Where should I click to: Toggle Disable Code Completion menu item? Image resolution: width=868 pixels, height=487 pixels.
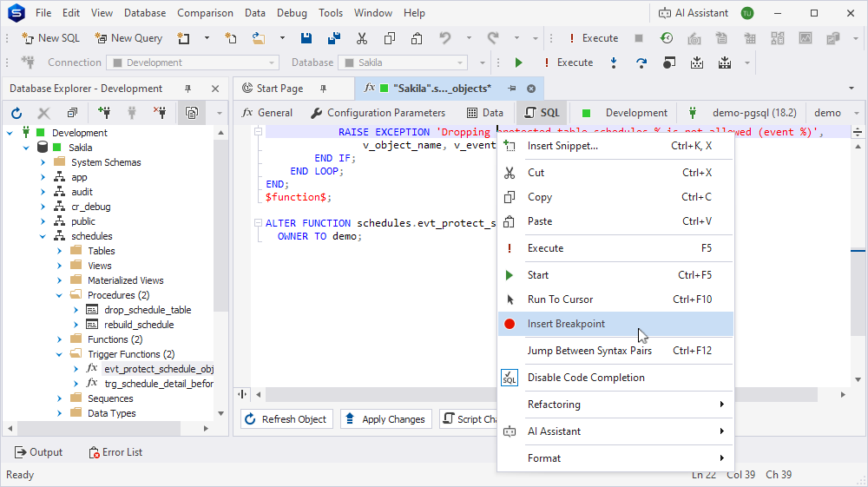(615, 378)
